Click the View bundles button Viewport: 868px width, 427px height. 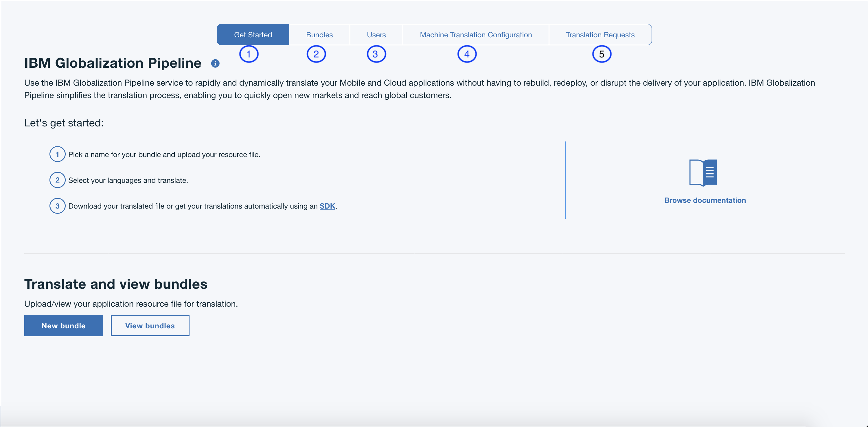pyautogui.click(x=150, y=326)
